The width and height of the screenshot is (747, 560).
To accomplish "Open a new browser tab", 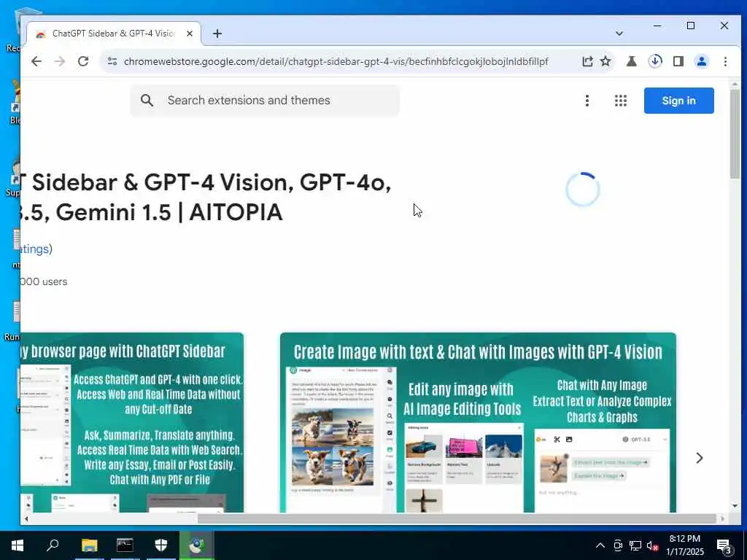I will pyautogui.click(x=217, y=34).
